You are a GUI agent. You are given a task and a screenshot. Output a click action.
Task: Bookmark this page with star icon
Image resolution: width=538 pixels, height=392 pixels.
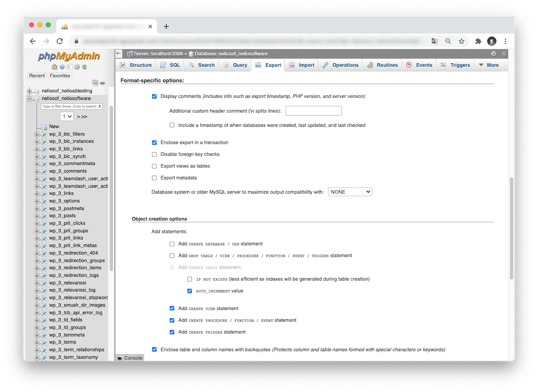(x=461, y=41)
